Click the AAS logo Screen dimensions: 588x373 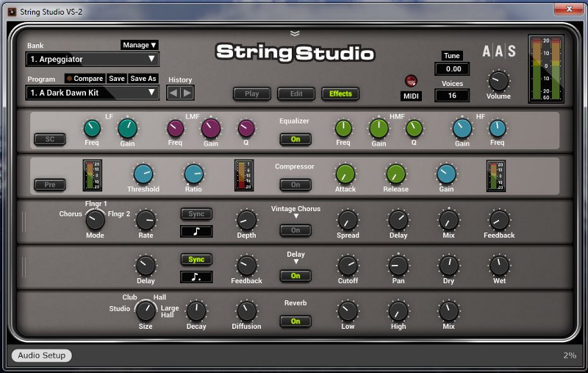click(499, 51)
